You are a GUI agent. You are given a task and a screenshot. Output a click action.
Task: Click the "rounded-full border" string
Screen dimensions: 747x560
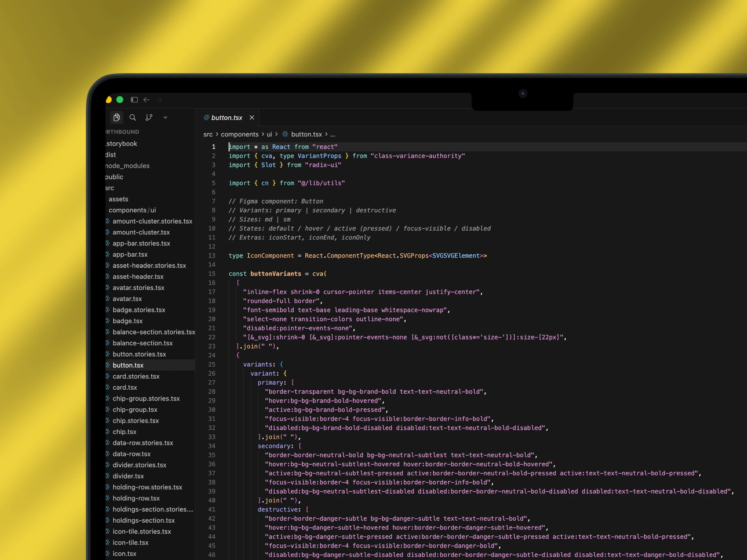coord(281,301)
